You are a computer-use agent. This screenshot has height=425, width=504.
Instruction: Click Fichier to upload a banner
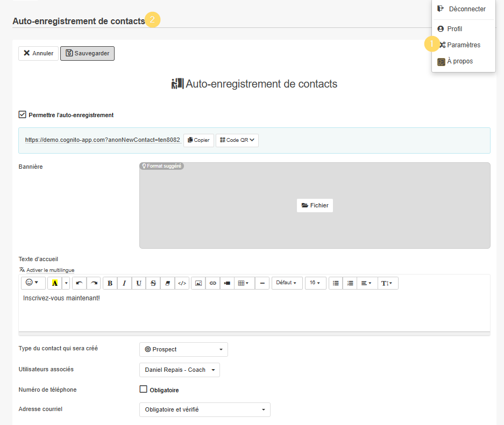click(315, 205)
